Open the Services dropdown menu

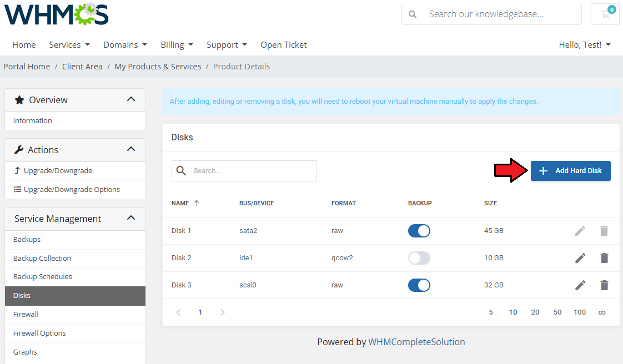[x=69, y=45]
